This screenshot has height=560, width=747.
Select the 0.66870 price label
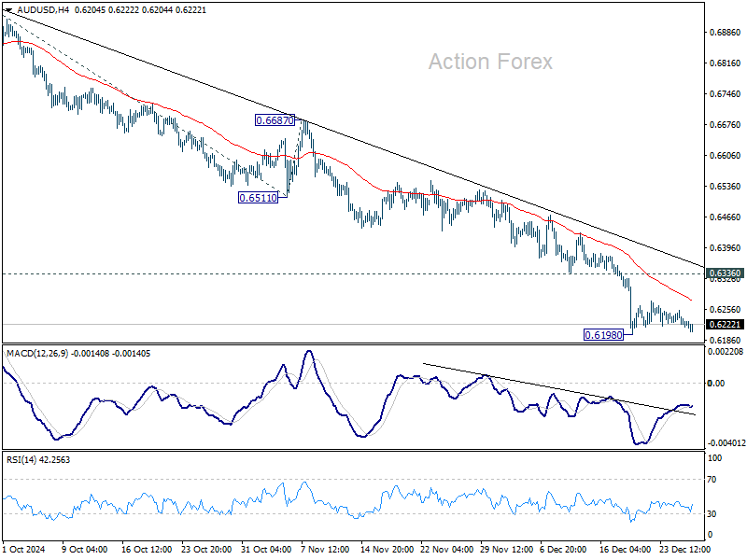[275, 120]
